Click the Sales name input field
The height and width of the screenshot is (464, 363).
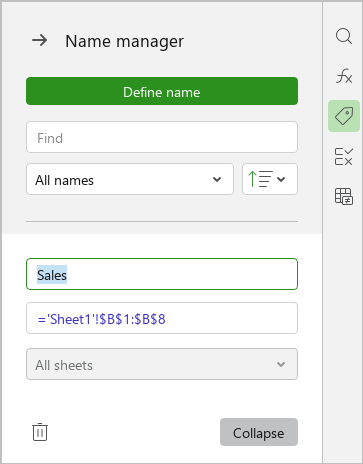pos(162,274)
